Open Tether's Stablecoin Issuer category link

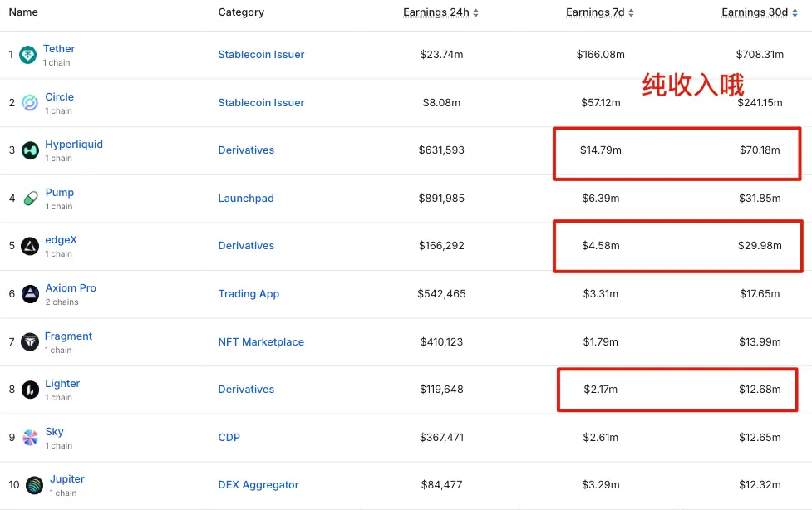261,55
